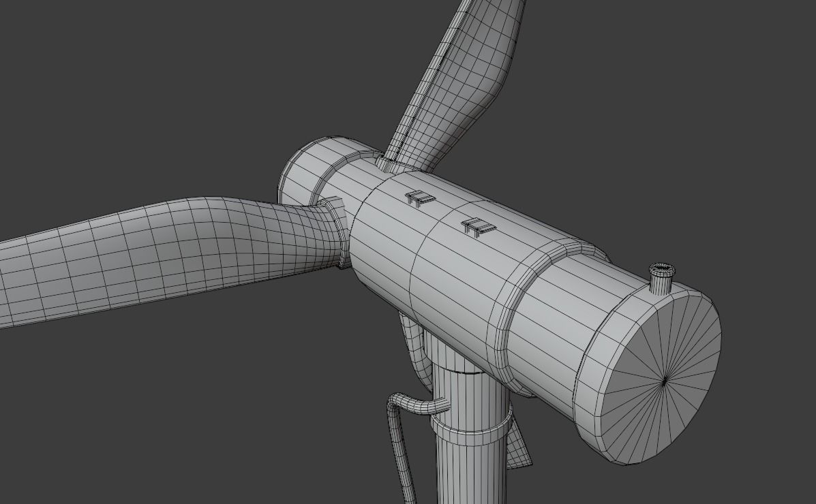Click the center vertex of the nacelle end cap
Viewport: 816px width, 504px height.
coord(664,382)
